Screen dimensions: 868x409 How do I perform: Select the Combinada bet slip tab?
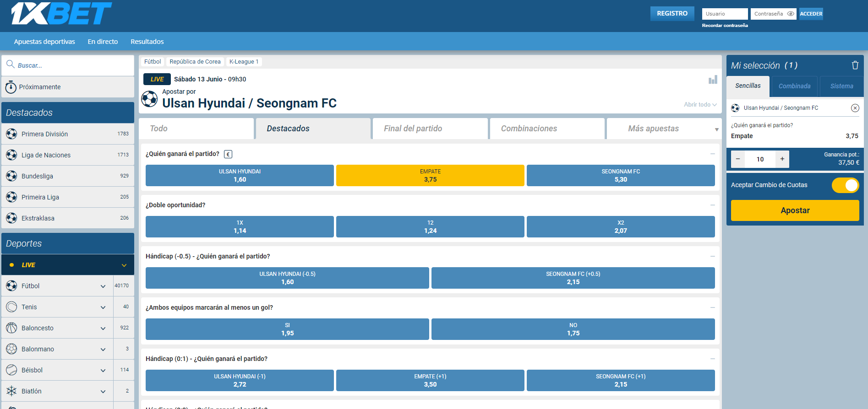click(795, 86)
